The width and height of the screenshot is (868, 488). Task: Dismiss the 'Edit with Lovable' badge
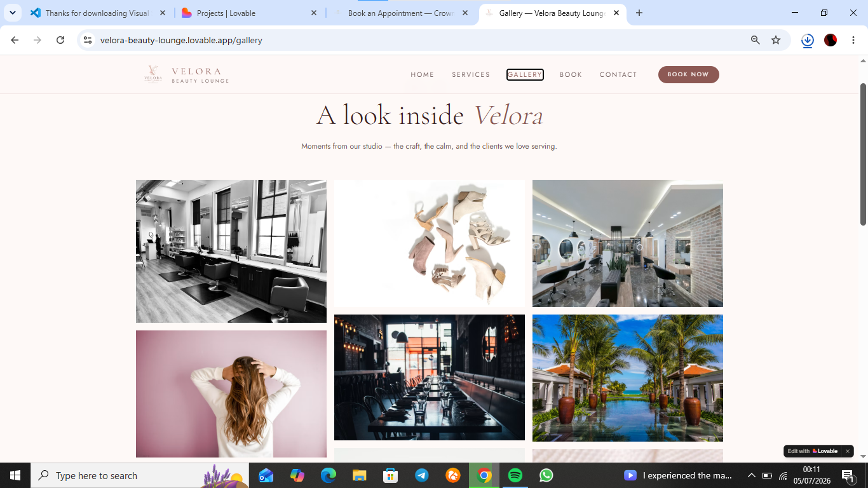click(x=847, y=451)
